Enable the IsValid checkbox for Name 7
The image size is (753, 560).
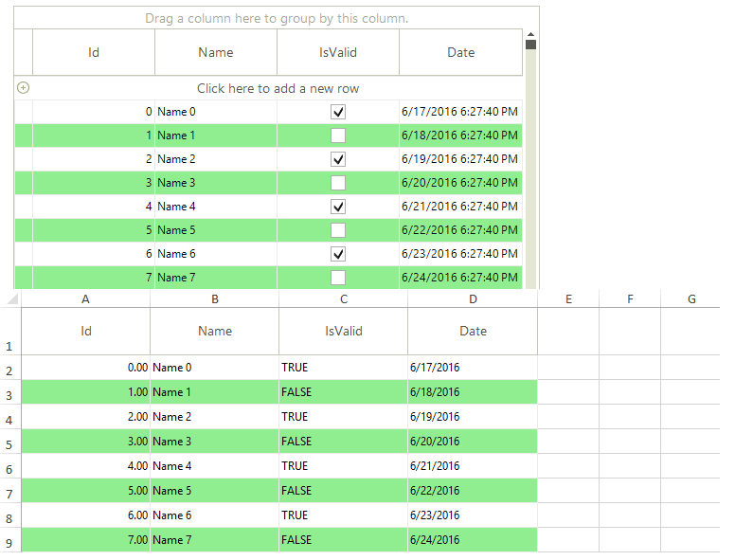(338, 278)
